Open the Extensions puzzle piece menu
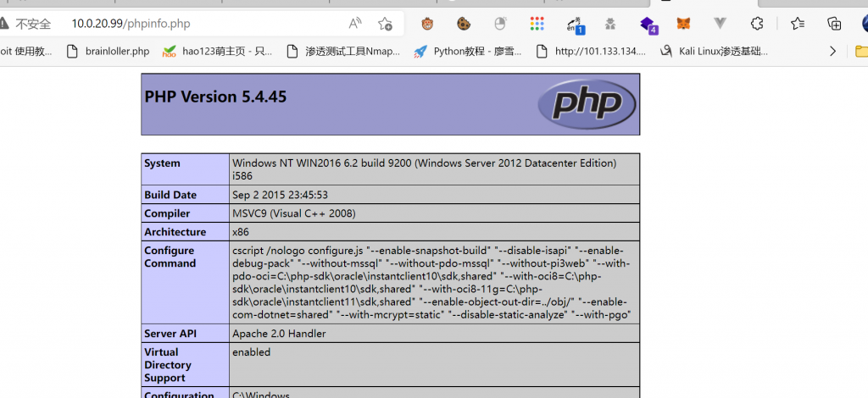This screenshot has height=398, width=868. [757, 24]
